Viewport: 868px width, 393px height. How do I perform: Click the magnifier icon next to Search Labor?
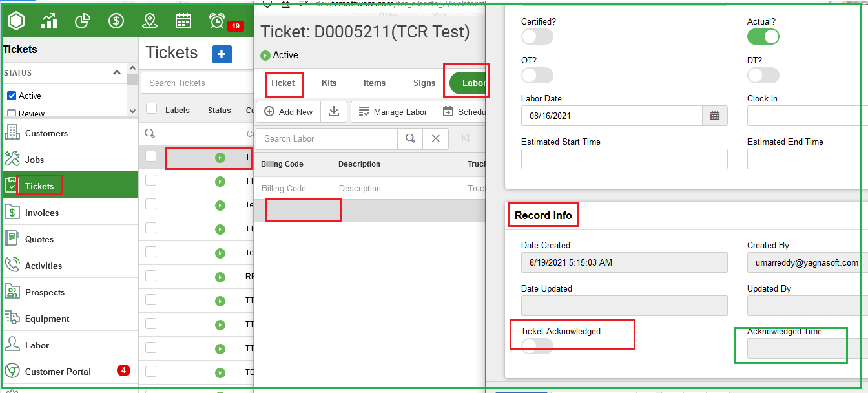410,138
